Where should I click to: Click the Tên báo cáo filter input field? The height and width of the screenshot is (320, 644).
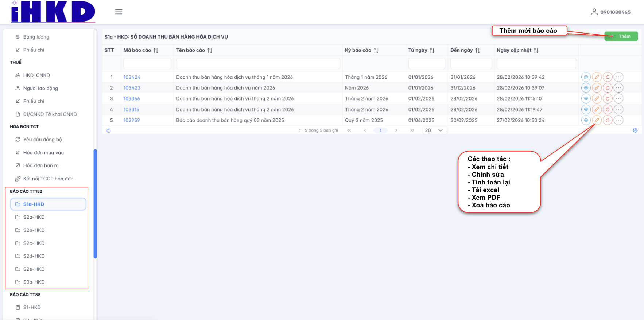coord(258,63)
